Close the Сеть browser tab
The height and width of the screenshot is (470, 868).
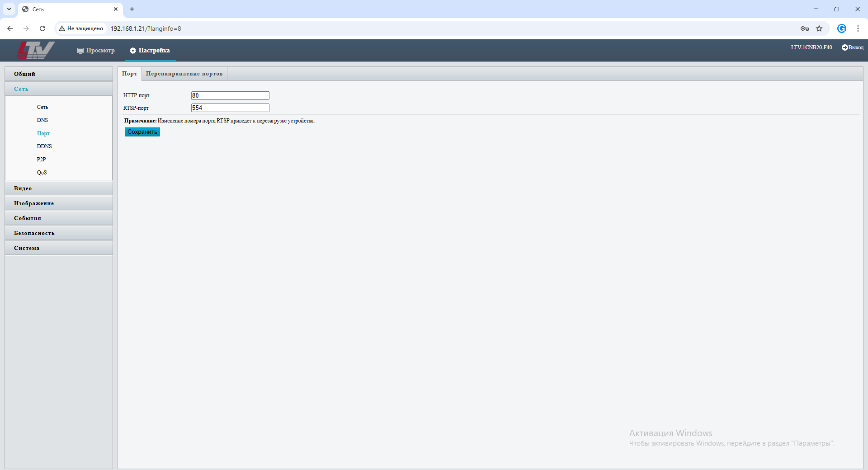point(116,9)
